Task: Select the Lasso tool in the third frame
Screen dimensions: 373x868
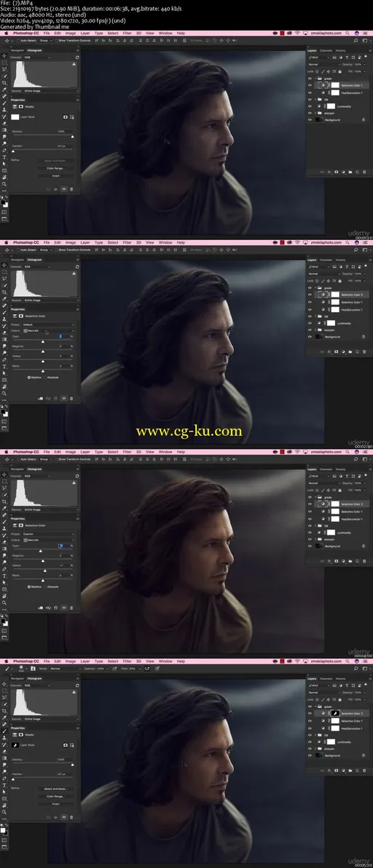Action: pos(4,487)
